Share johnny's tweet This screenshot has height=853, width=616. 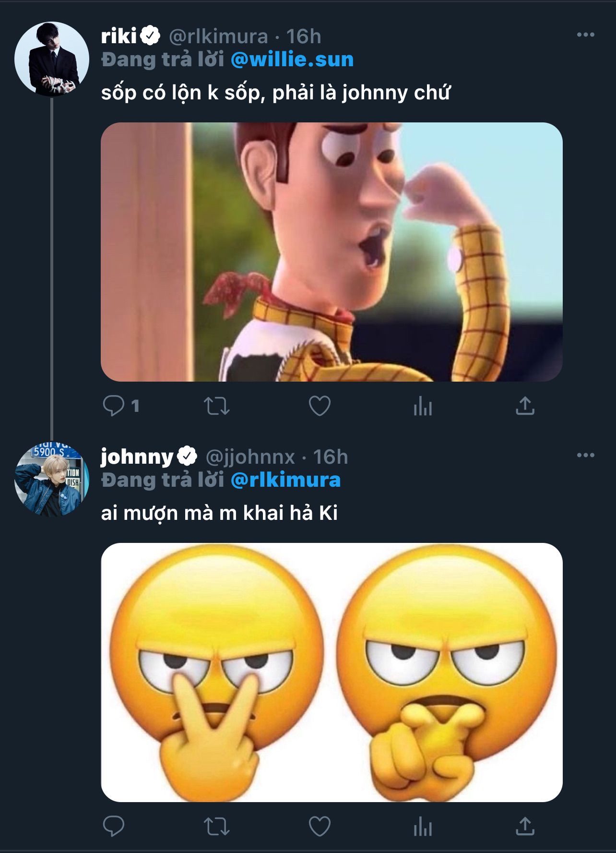525,827
